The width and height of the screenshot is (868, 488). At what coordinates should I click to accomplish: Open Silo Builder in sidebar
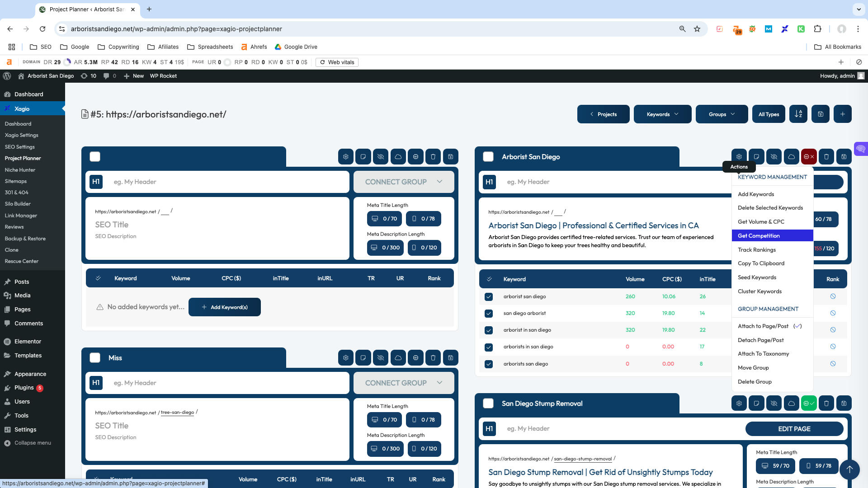pyautogui.click(x=18, y=204)
